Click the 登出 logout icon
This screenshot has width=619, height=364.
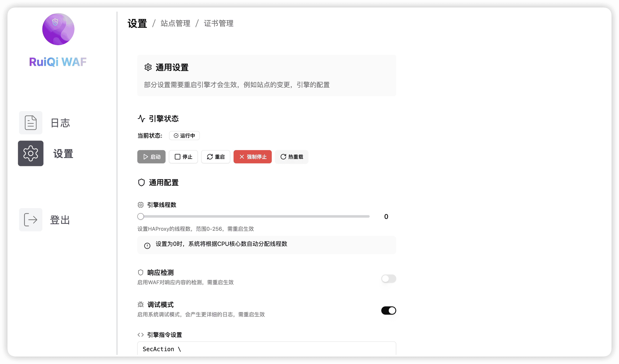point(31,220)
